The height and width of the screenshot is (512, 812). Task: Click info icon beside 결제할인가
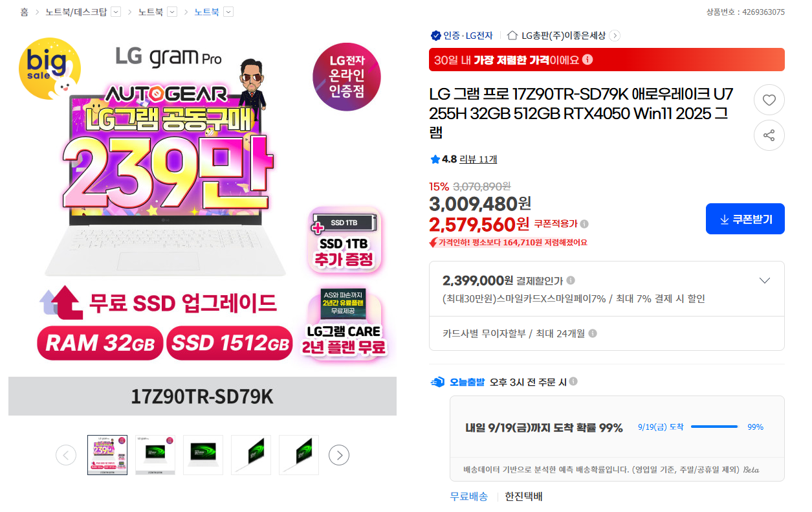571,280
